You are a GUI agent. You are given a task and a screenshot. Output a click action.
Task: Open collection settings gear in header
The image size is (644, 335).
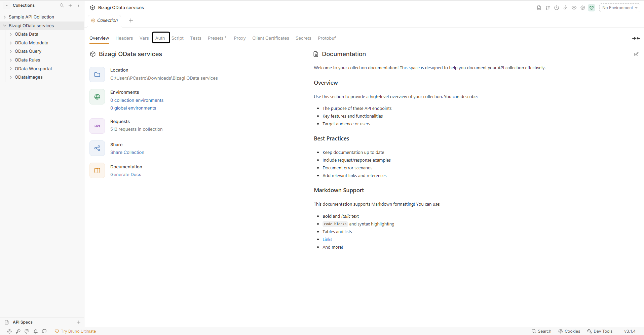(583, 8)
